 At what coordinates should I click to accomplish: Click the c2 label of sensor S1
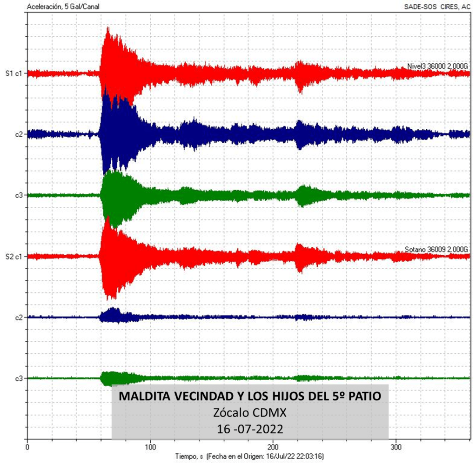pos(19,134)
